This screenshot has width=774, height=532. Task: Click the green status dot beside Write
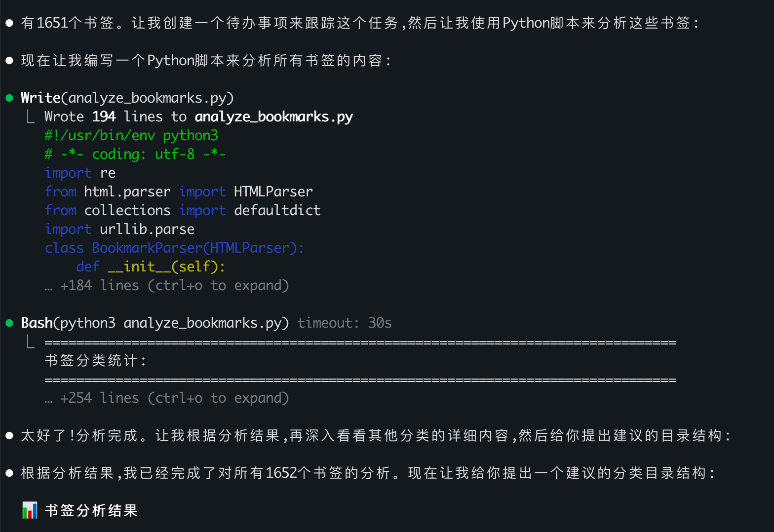[9, 98]
